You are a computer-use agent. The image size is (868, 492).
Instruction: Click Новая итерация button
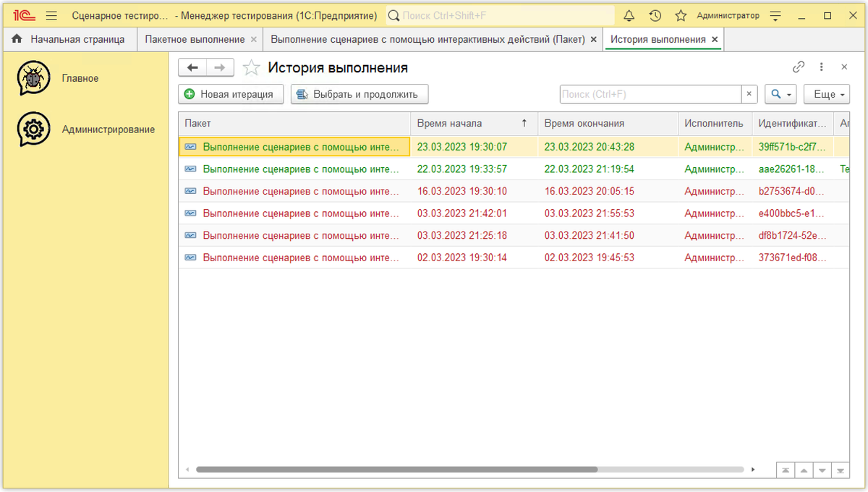coord(231,94)
